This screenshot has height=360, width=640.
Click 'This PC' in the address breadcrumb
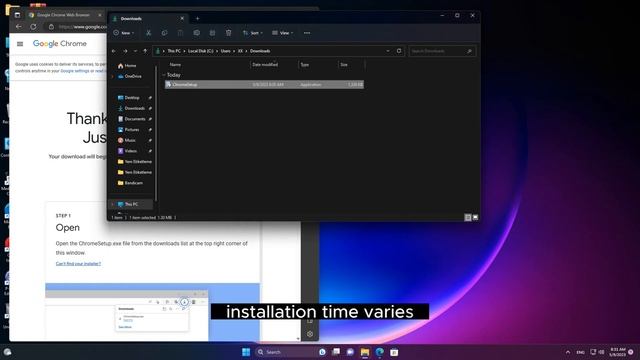pos(174,51)
